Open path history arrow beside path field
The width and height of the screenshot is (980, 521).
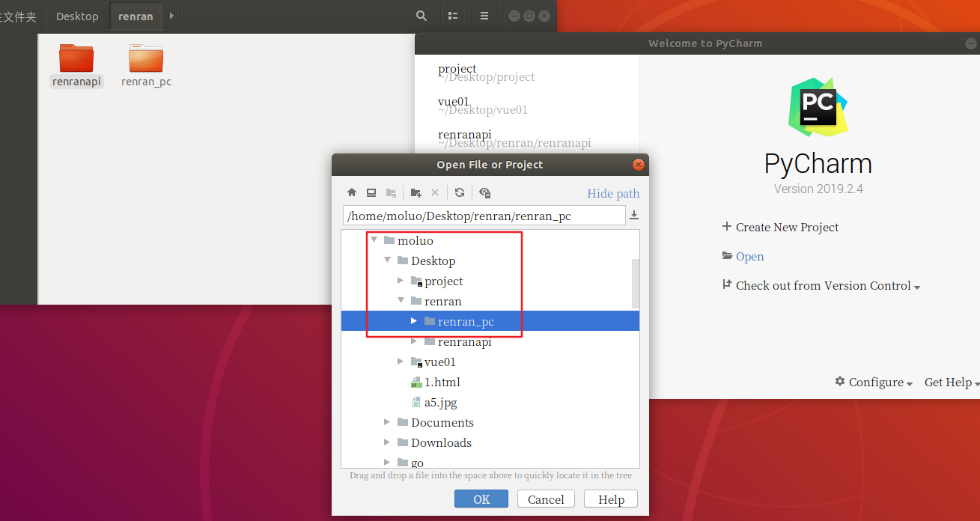pos(634,216)
